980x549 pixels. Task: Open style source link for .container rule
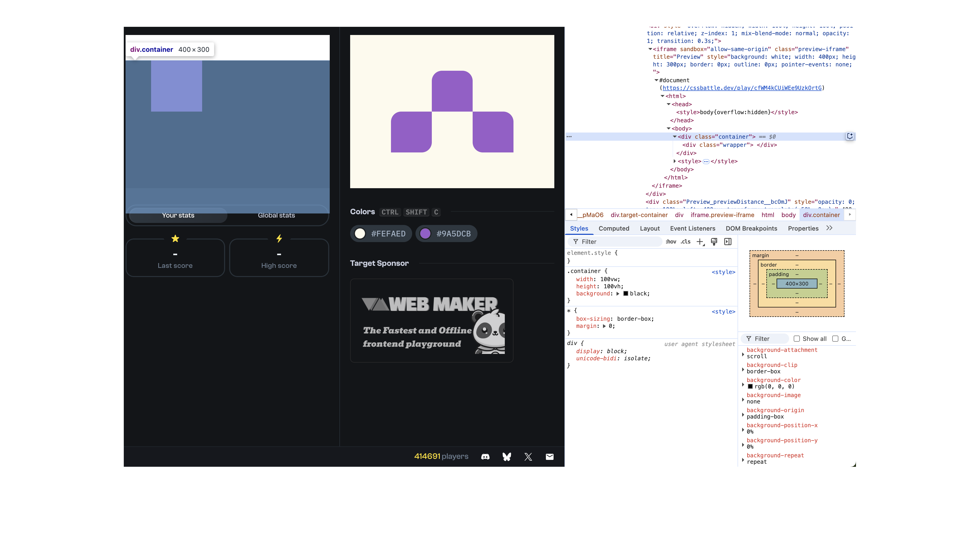pyautogui.click(x=723, y=272)
